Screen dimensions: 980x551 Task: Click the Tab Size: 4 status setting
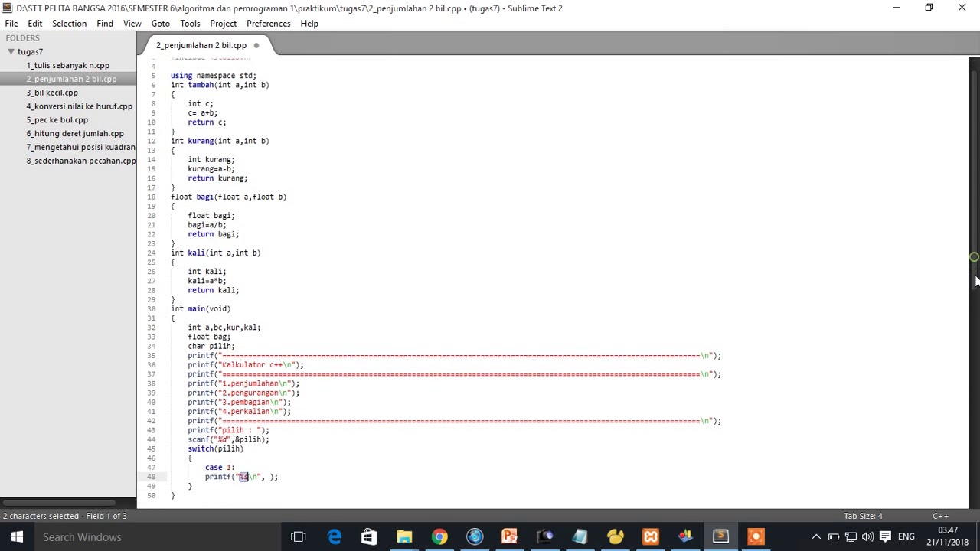pos(863,516)
